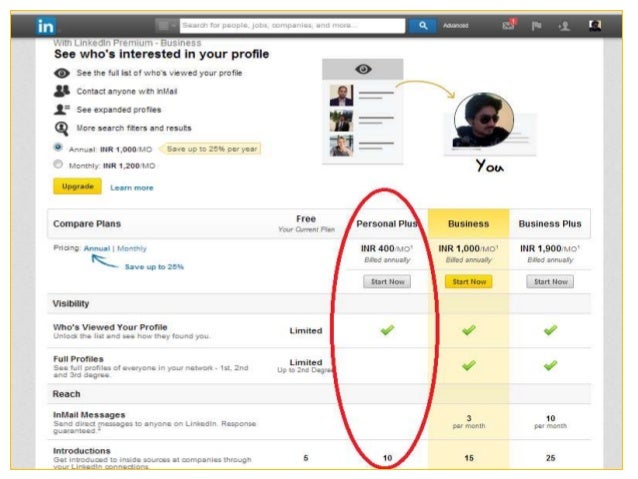Click Personal Plus checkmark for Who's Viewed
This screenshot has height=479, width=638.
(387, 330)
